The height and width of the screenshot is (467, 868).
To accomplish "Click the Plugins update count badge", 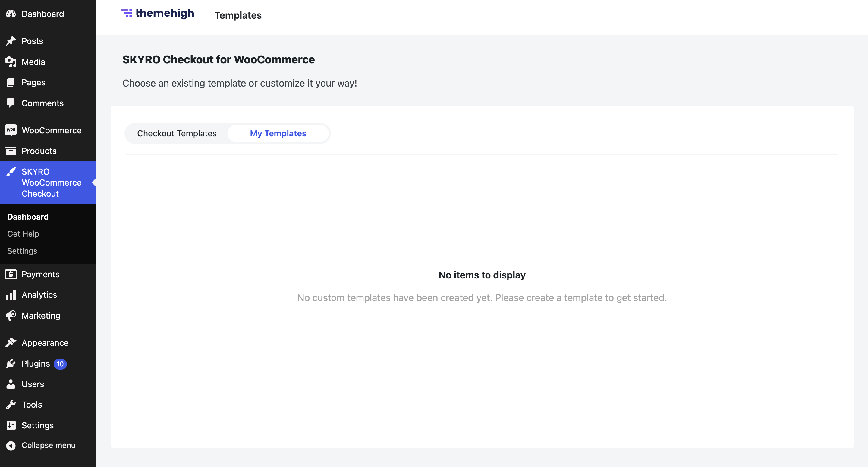I will (x=60, y=364).
